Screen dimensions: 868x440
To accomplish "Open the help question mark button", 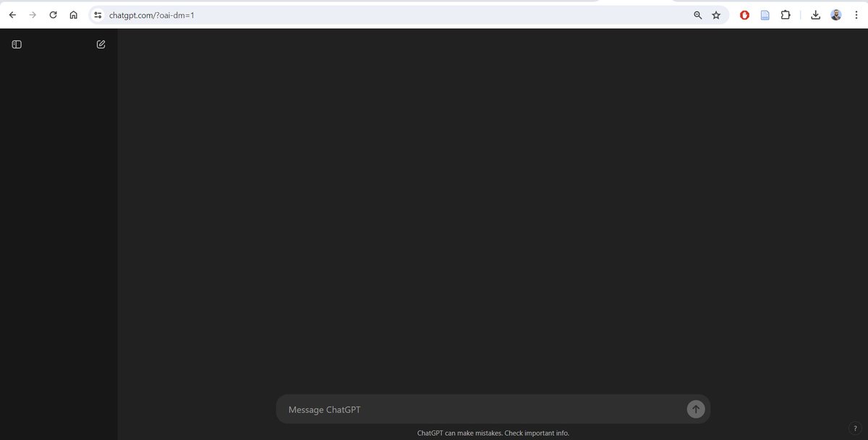I will point(855,428).
